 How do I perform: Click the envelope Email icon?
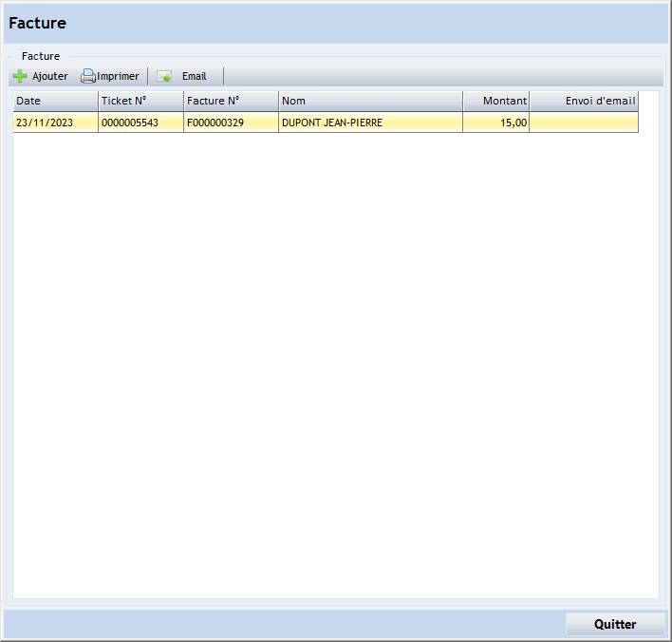[x=164, y=76]
